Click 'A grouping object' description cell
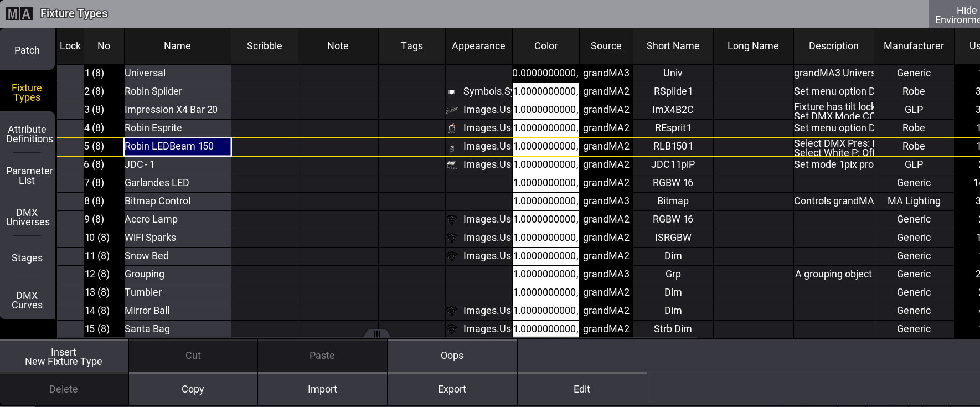980x407 pixels. (x=833, y=274)
